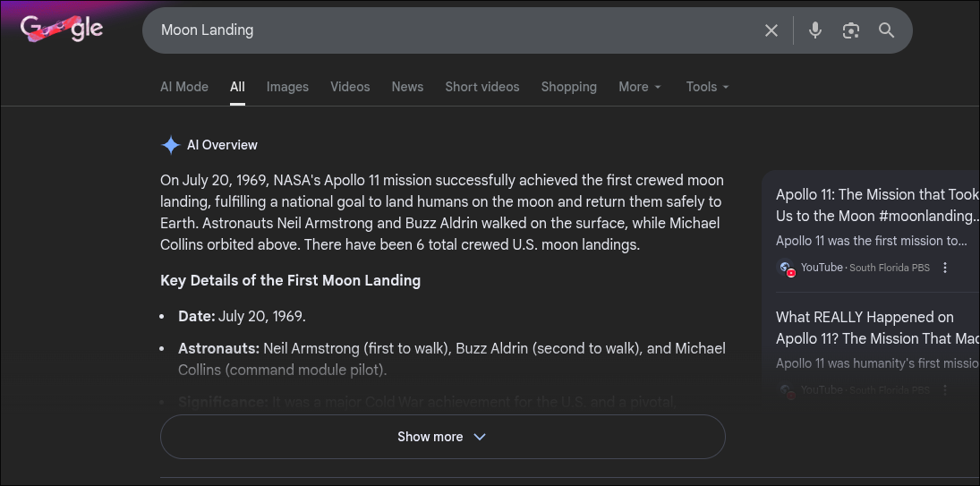This screenshot has height=486, width=980.
Task: Clear the search query with X icon
Action: click(x=771, y=30)
